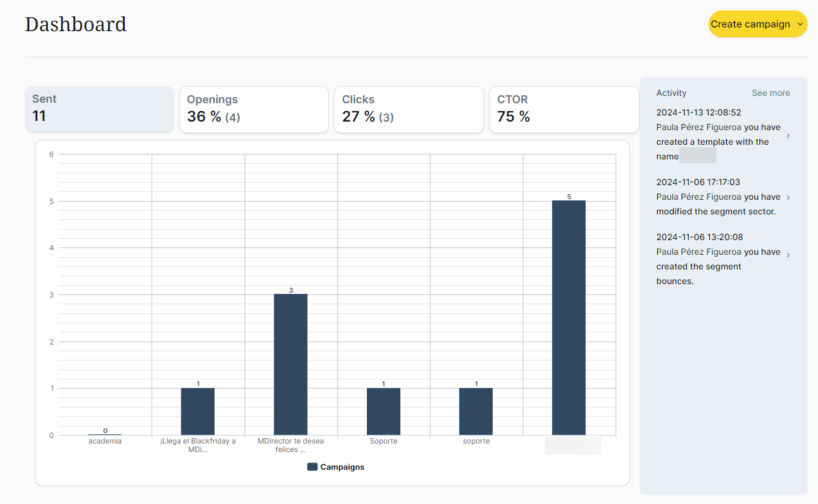818x504 pixels.
Task: Switch to the Clicks metric tab
Action: pos(408,109)
